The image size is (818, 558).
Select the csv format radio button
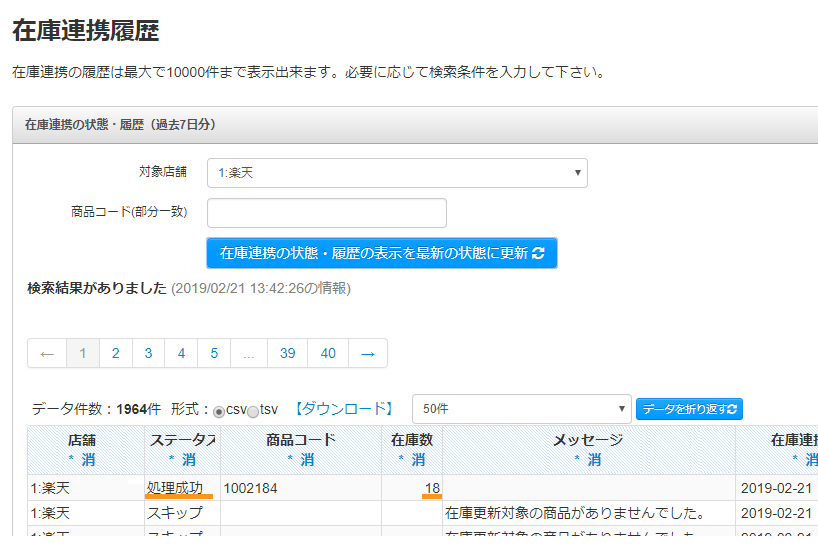pyautogui.click(x=219, y=412)
